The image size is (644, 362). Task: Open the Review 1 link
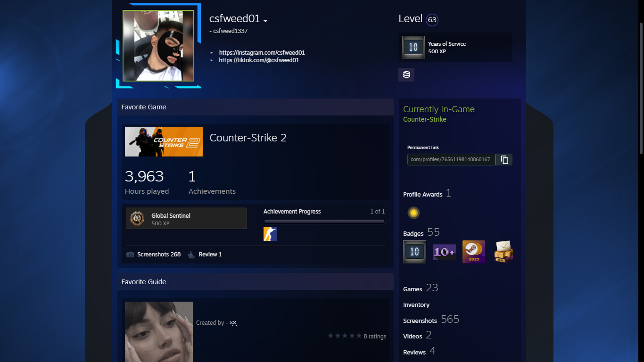(x=210, y=255)
